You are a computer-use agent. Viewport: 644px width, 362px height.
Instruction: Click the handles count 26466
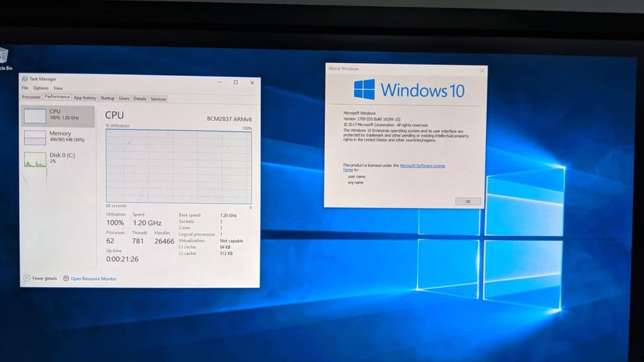click(x=164, y=241)
